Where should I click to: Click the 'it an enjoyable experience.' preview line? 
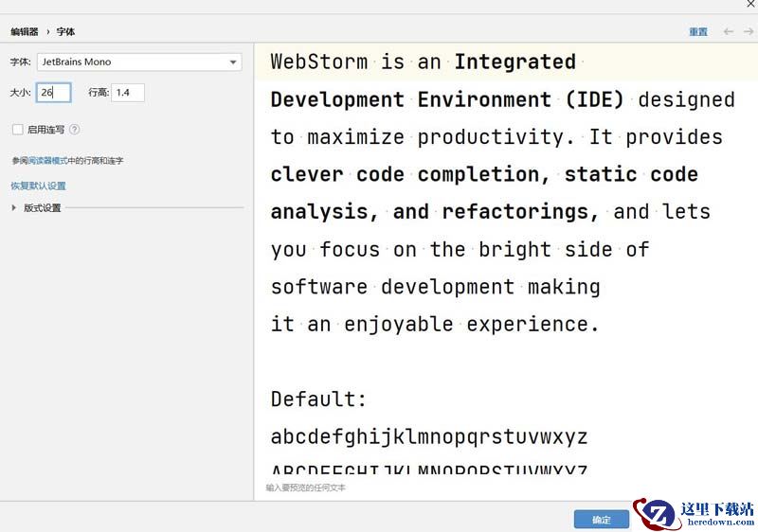click(x=435, y=324)
